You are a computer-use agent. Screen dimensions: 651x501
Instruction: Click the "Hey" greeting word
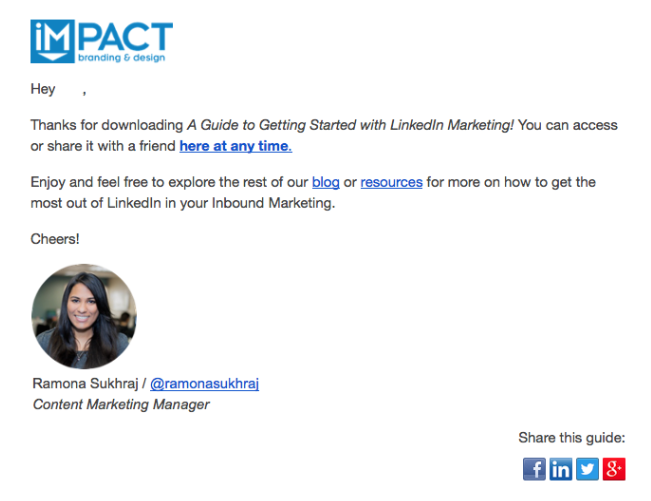(x=43, y=89)
